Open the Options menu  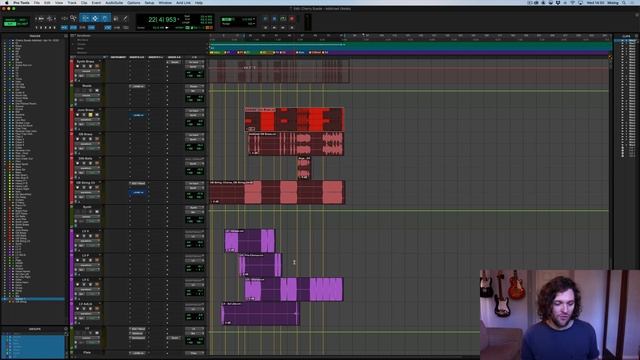(x=134, y=2)
